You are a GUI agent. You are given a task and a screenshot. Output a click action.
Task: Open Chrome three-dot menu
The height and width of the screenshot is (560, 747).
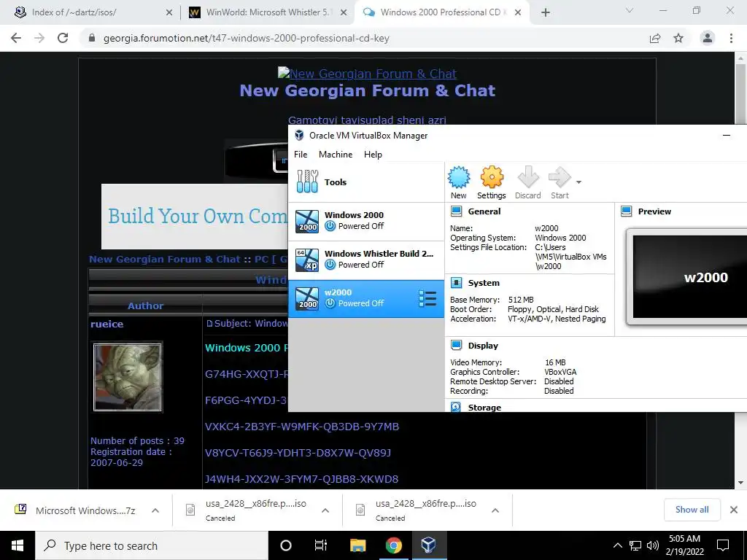(731, 38)
